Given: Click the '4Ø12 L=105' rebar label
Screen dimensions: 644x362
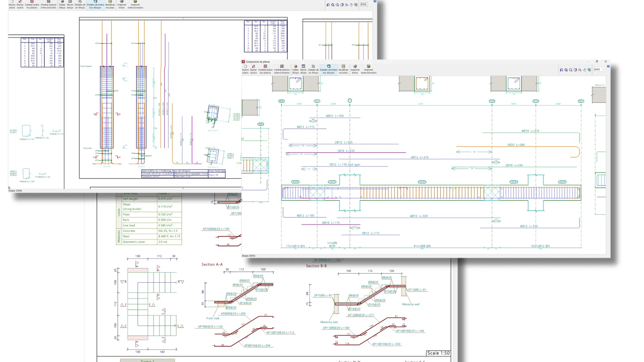Looking at the screenshot, I should coord(305,216).
